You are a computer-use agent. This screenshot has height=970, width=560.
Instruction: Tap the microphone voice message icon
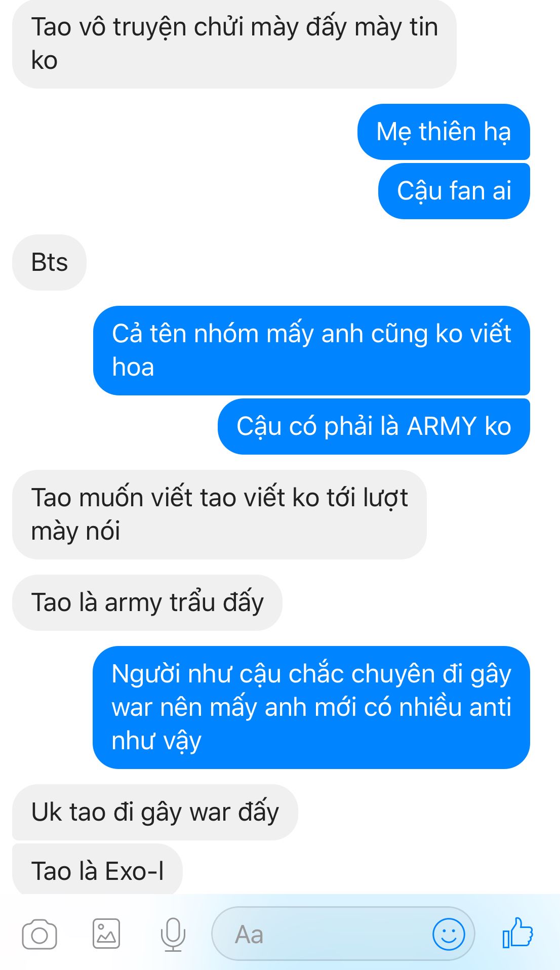coord(173,934)
